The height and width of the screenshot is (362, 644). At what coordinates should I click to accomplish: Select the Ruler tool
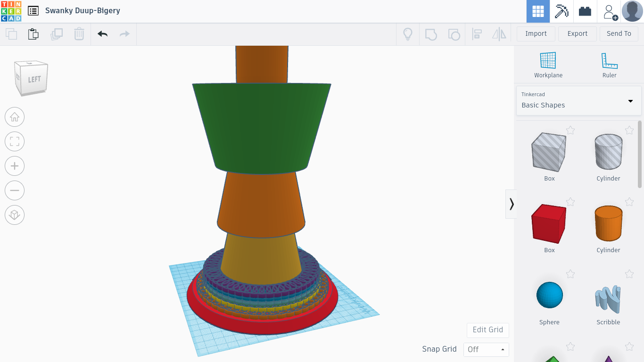coord(610,65)
